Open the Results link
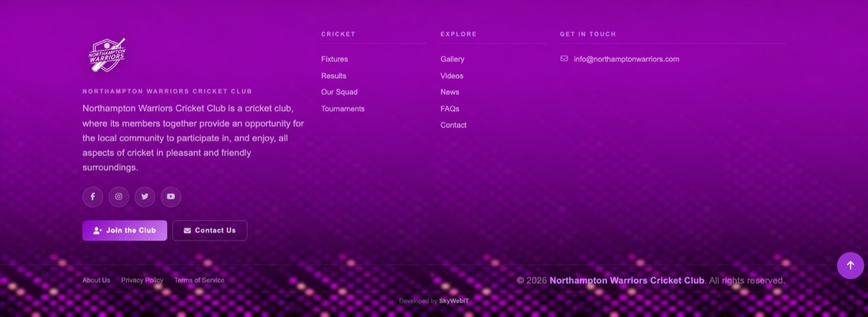The width and height of the screenshot is (868, 317). point(334,76)
